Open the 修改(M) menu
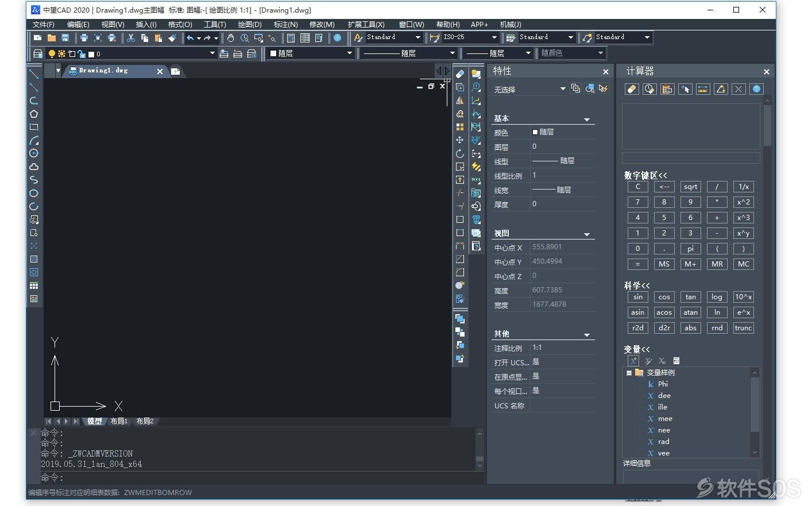The height and width of the screenshot is (506, 812). click(x=322, y=24)
